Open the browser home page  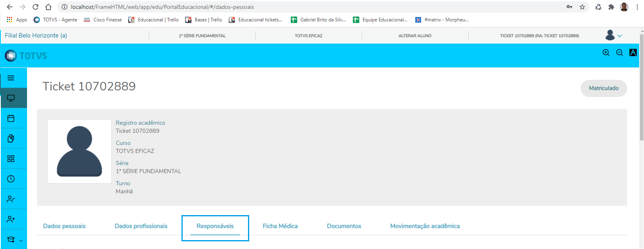click(48, 7)
